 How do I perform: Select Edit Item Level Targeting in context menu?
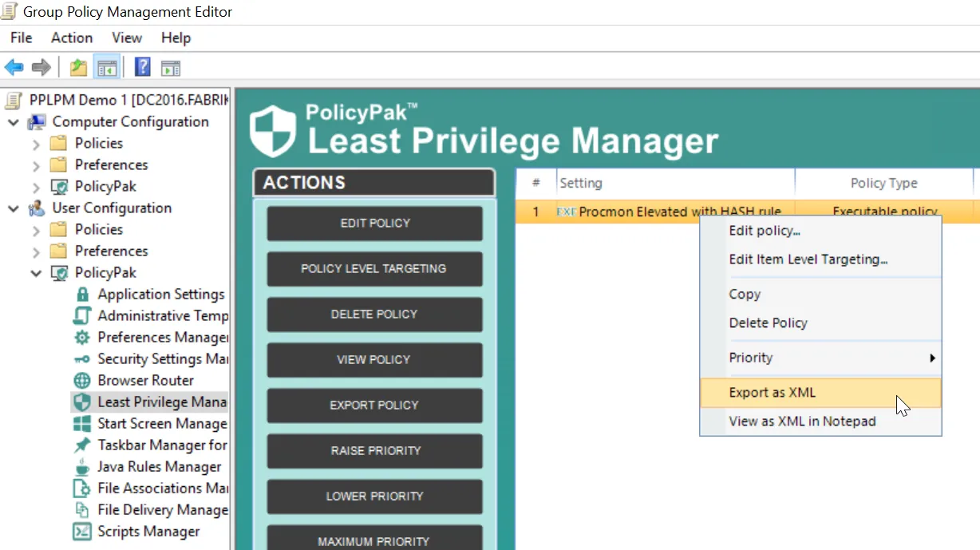808,259
